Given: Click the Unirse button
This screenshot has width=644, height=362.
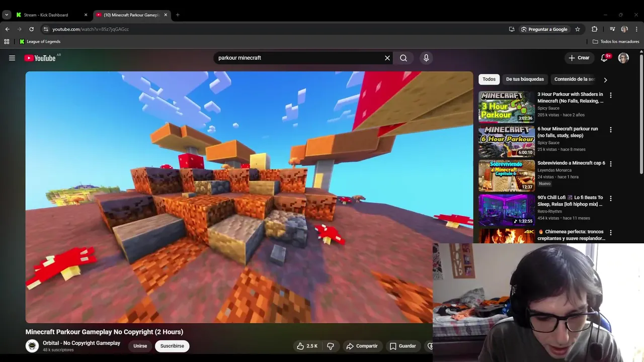Looking at the screenshot, I should pos(140,346).
